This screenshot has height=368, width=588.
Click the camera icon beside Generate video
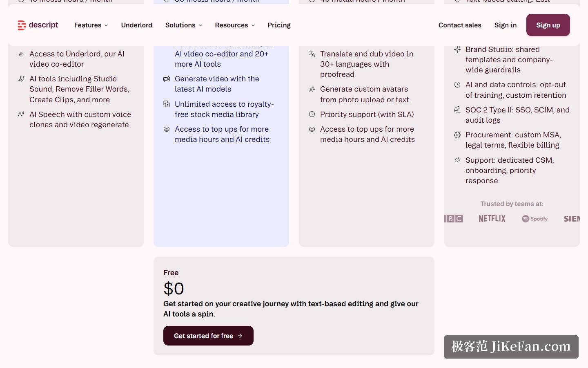coord(167,79)
